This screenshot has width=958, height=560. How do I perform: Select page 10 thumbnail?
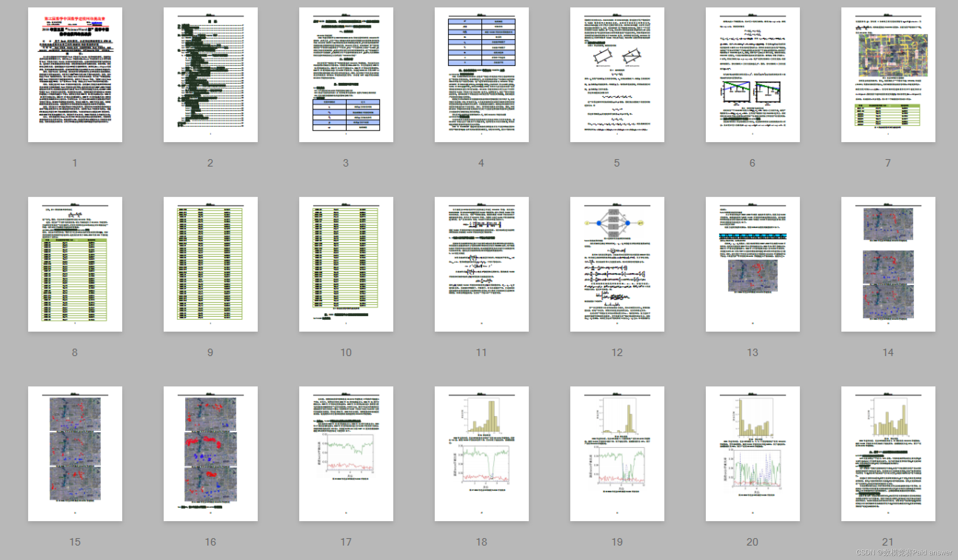pos(346,264)
